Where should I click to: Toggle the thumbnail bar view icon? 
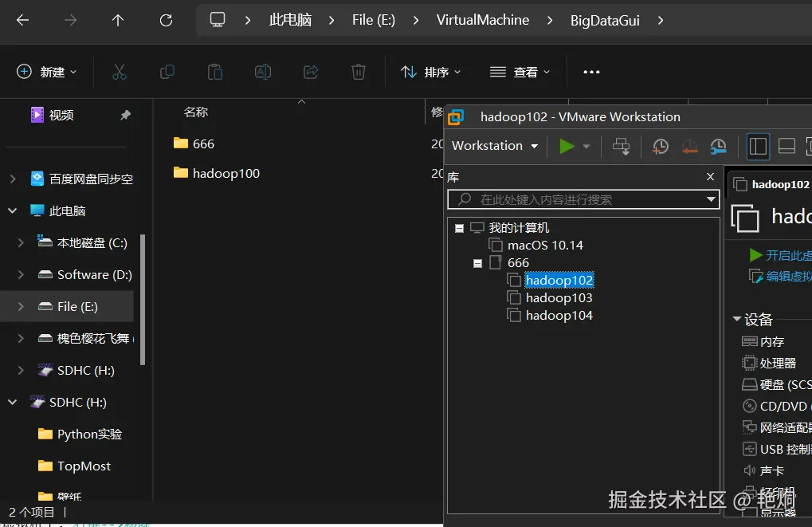(787, 146)
